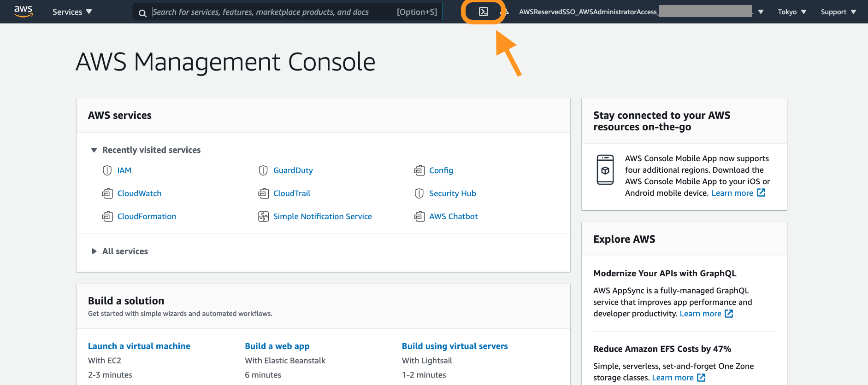Image resolution: width=868 pixels, height=385 pixels.
Task: Open the Security Hub link
Action: click(x=453, y=193)
